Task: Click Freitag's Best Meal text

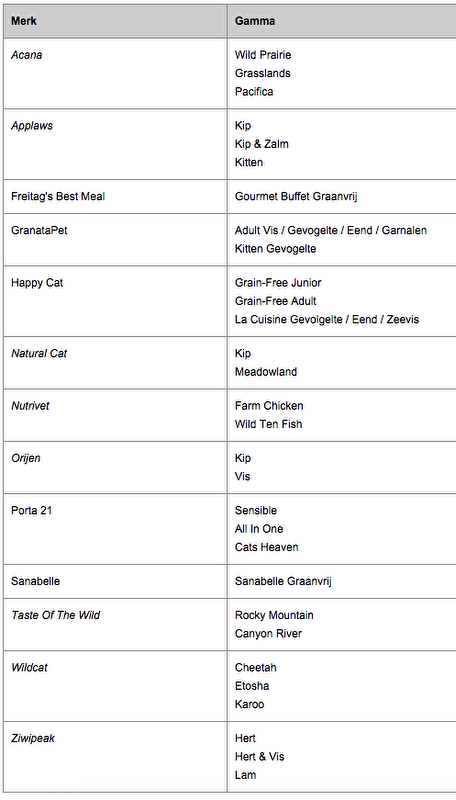Action: 58,196
